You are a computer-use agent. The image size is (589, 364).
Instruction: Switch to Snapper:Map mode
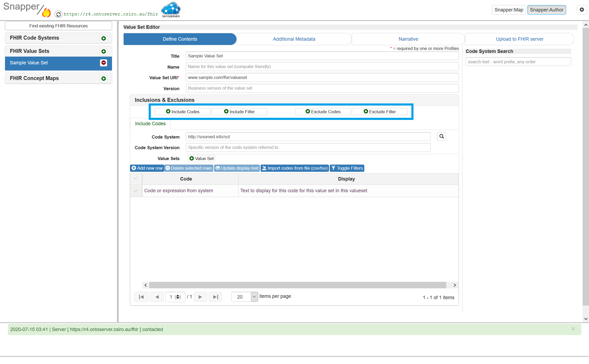[509, 10]
